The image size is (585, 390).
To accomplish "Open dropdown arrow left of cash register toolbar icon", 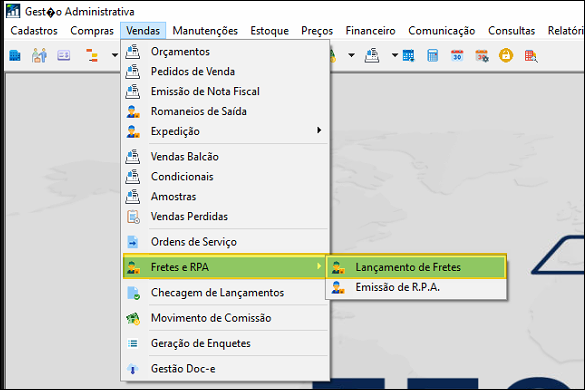I will pos(351,55).
